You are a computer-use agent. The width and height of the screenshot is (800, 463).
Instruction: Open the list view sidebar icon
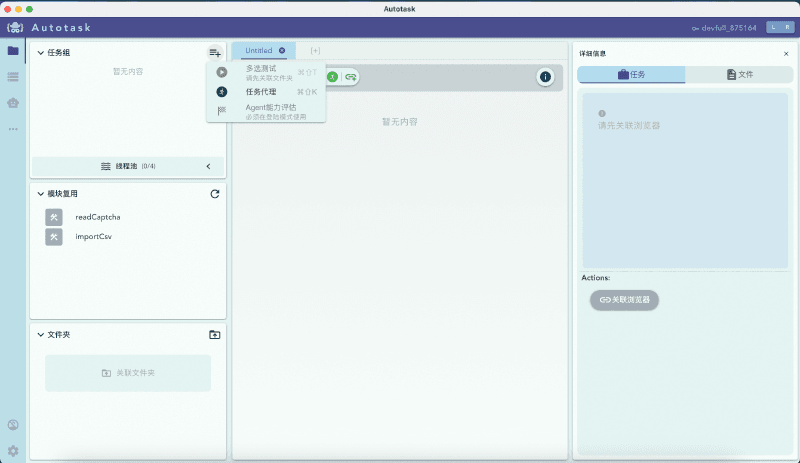[x=13, y=77]
